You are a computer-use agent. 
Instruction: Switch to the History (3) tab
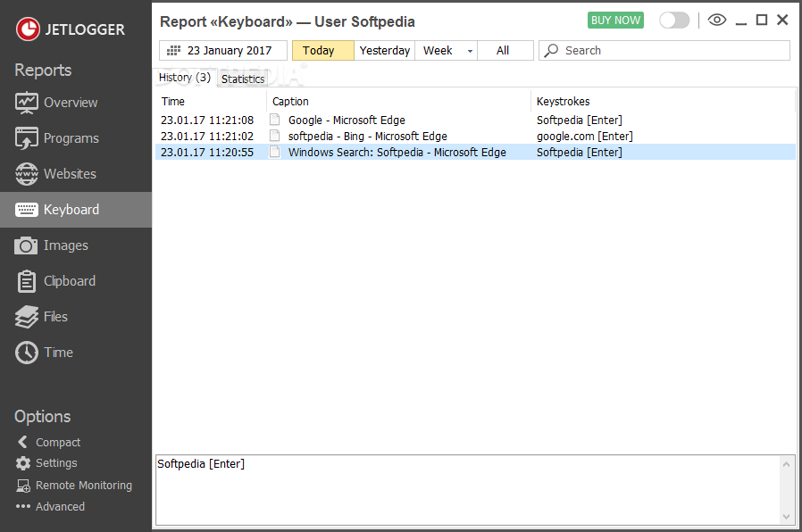coord(185,77)
